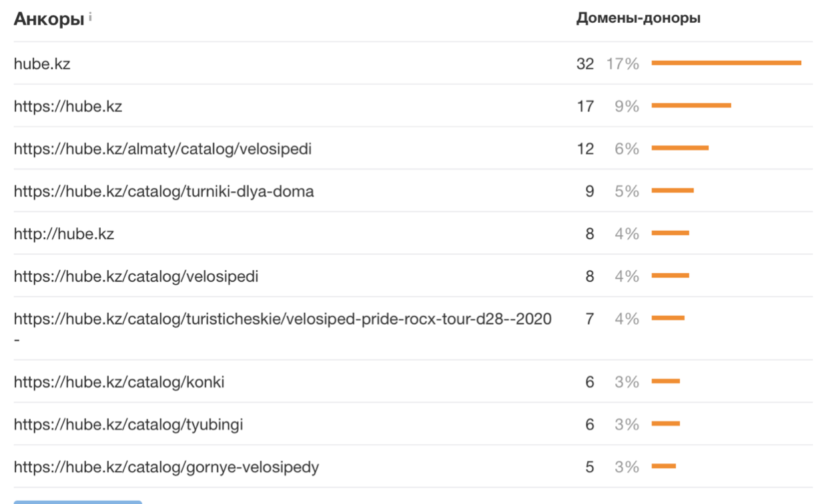Click the 17% percentage bar for hube.kz

[x=727, y=62]
